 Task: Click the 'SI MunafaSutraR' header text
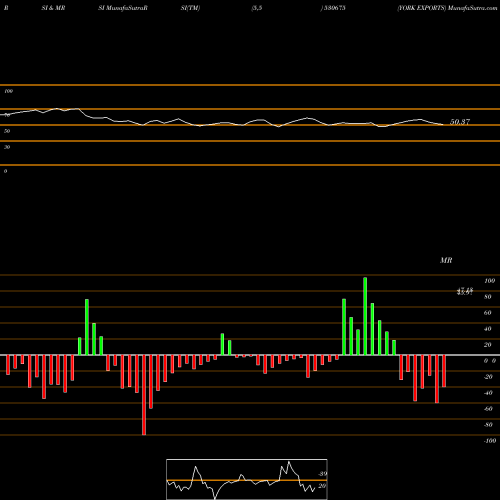click(x=123, y=8)
